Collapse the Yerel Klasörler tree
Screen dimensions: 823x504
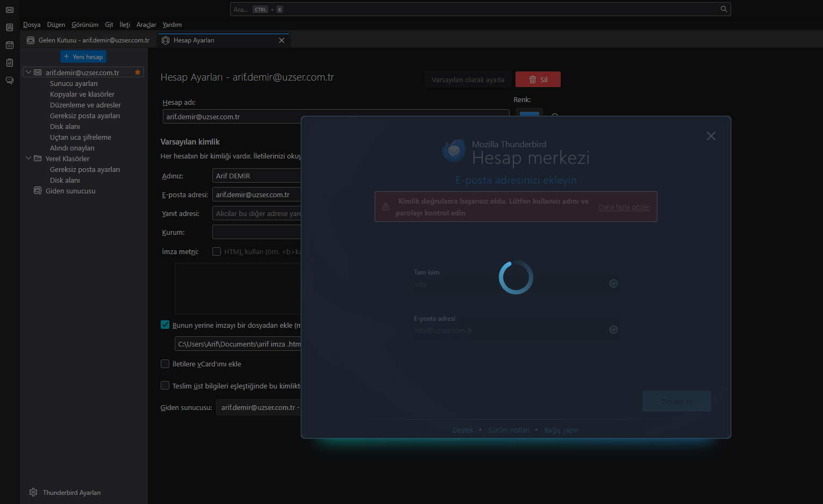click(28, 158)
